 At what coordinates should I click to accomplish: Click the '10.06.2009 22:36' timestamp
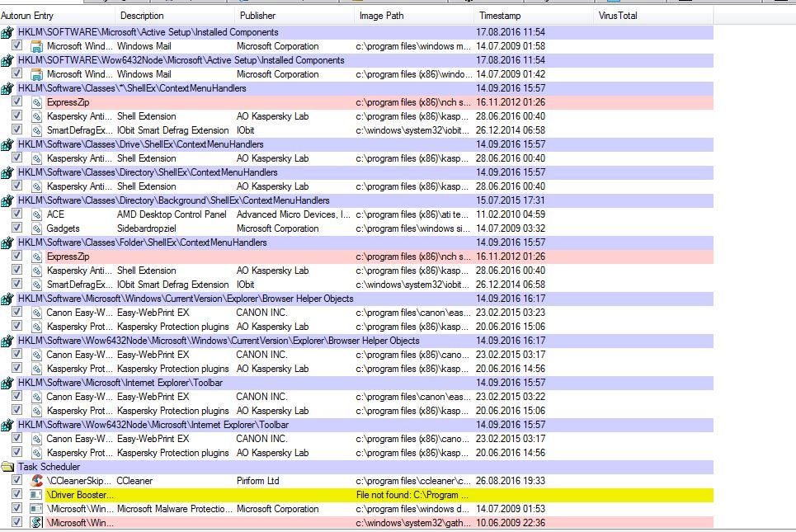pyautogui.click(x=511, y=523)
